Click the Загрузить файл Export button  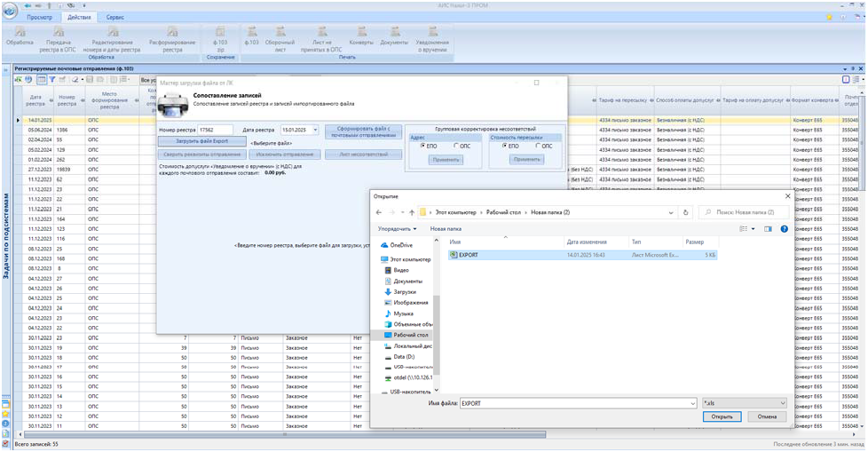(201, 141)
